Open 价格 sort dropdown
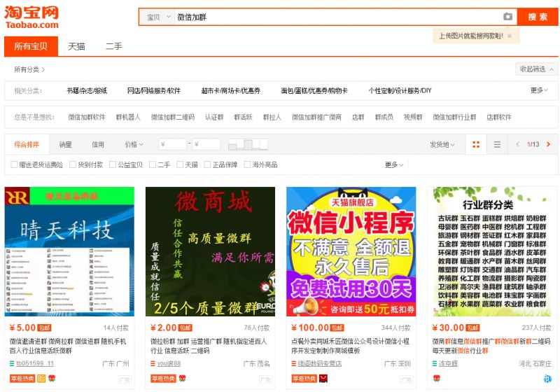560x392 pixels. coord(134,144)
